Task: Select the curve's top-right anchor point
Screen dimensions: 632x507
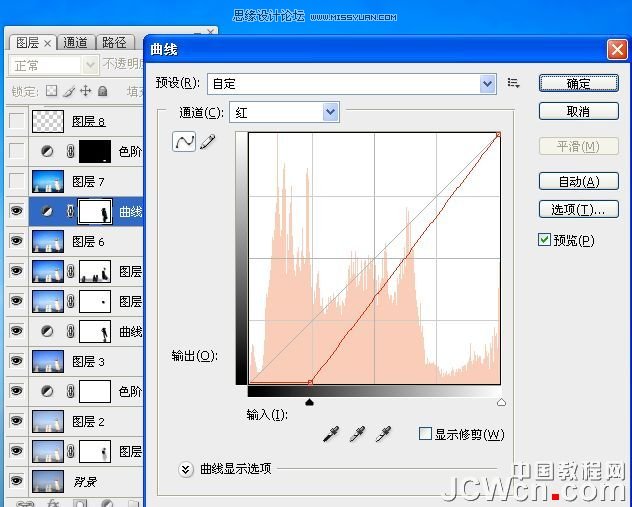Action: (498, 134)
